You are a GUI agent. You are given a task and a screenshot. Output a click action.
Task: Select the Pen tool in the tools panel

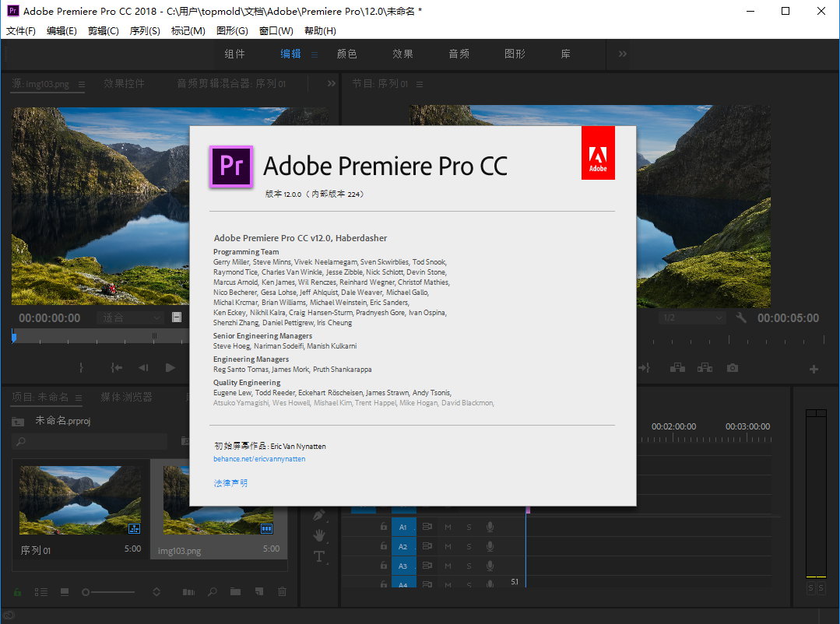click(319, 515)
